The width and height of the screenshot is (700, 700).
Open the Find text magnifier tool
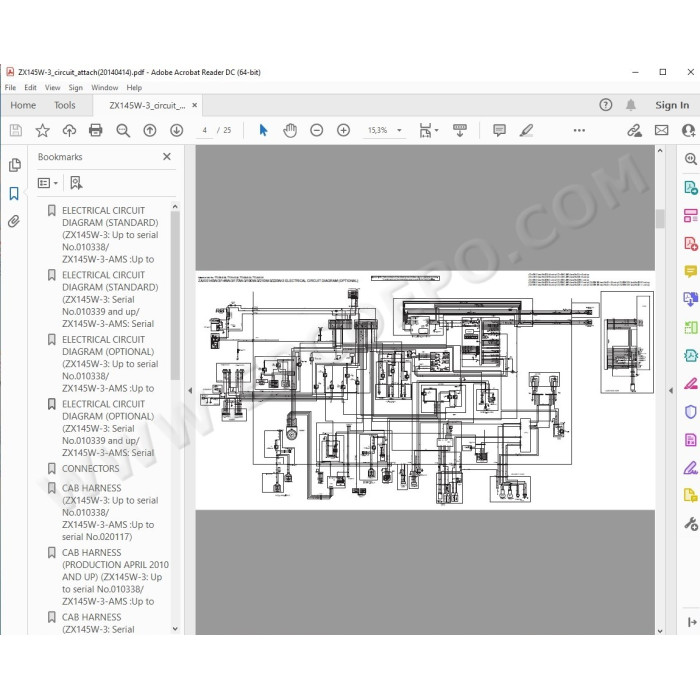pyautogui.click(x=123, y=130)
